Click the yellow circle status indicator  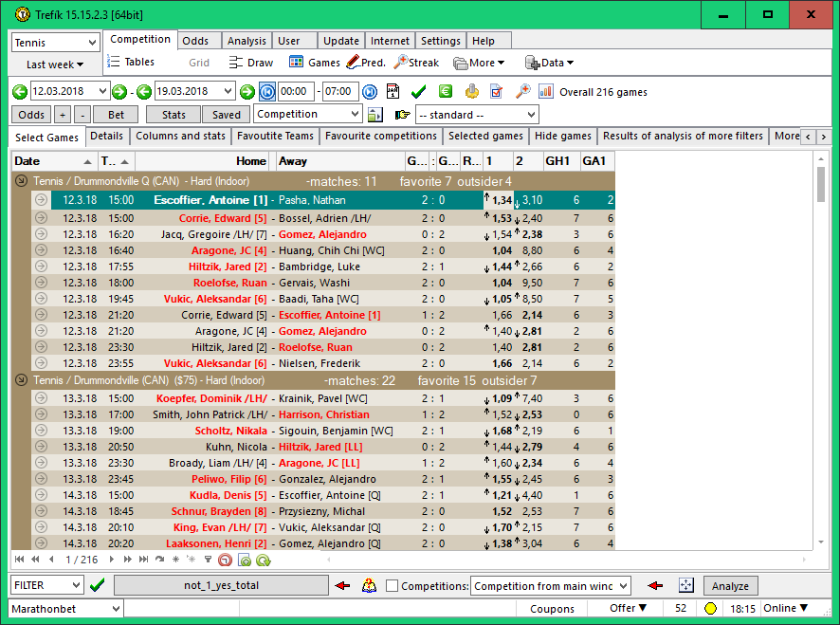[x=710, y=609]
